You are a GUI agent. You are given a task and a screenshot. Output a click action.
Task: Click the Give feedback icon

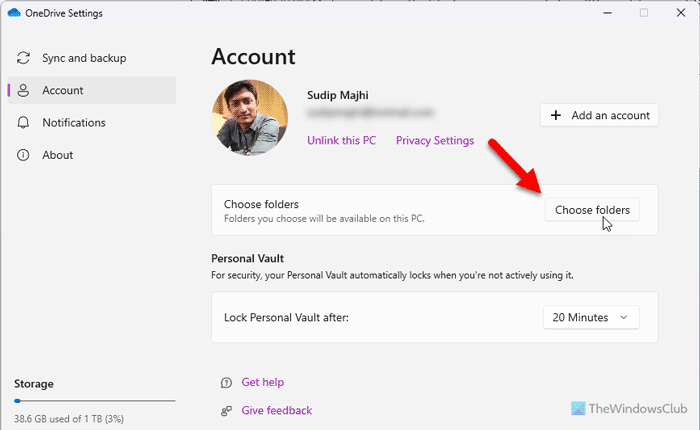[226, 410]
